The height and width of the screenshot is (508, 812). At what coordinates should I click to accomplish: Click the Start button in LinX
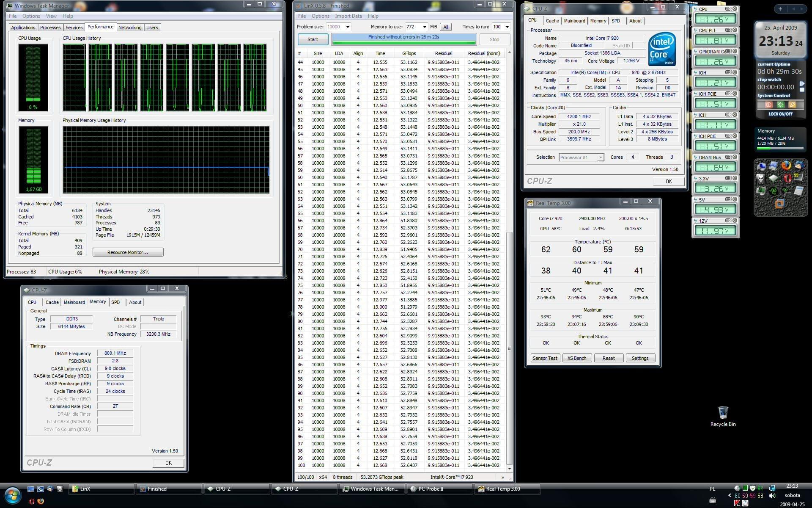coord(313,39)
